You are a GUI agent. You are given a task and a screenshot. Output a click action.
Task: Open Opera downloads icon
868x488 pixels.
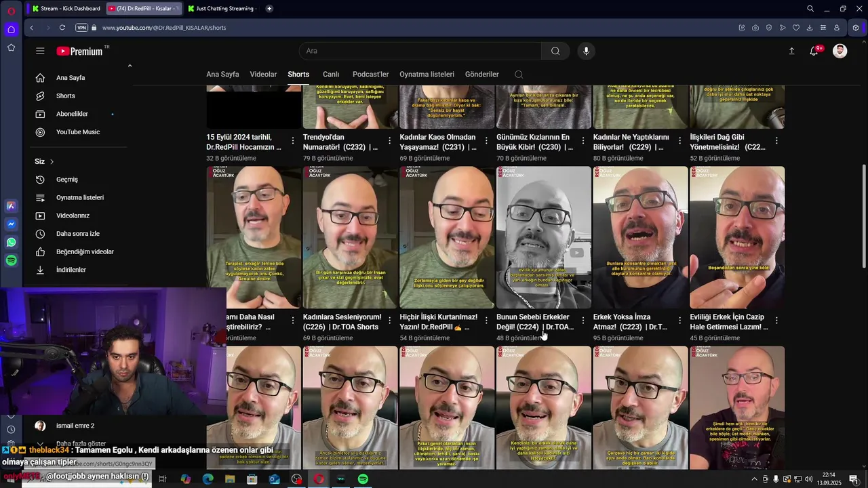(810, 28)
